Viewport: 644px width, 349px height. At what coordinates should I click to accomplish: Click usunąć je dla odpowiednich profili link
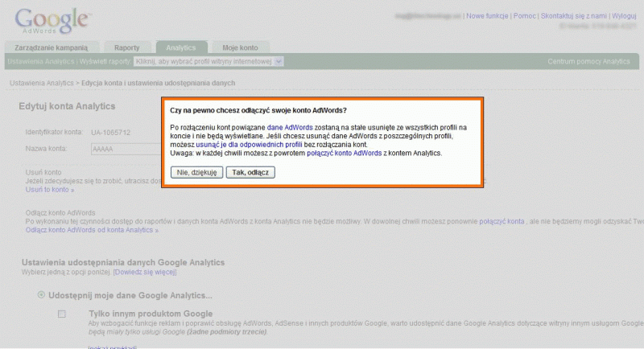click(x=249, y=145)
